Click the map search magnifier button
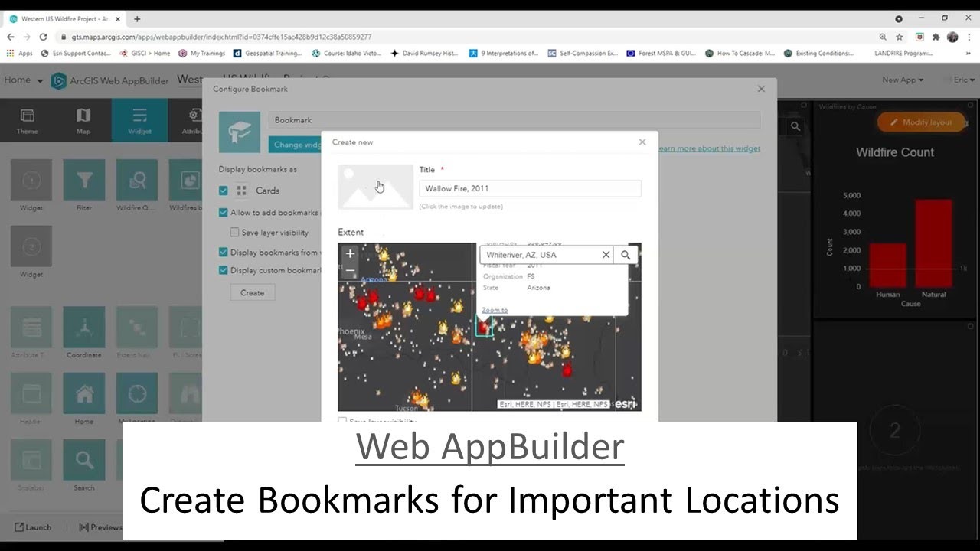The height and width of the screenshot is (551, 980). (x=626, y=255)
